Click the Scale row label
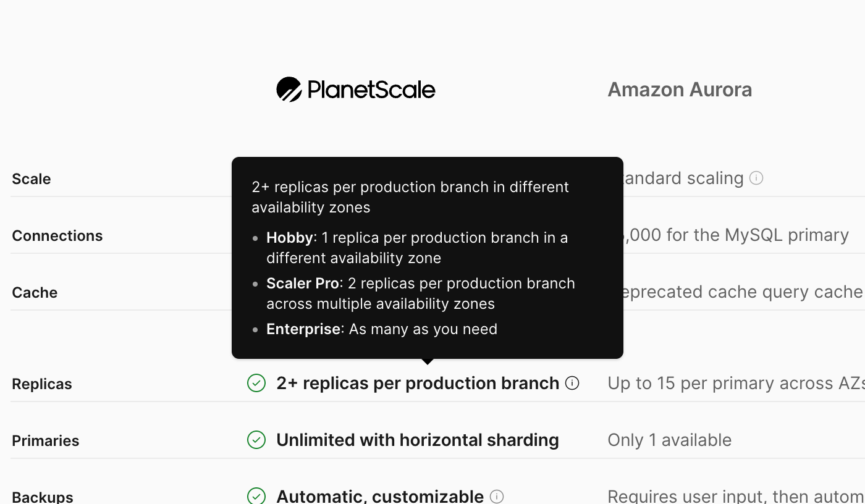 point(32,179)
